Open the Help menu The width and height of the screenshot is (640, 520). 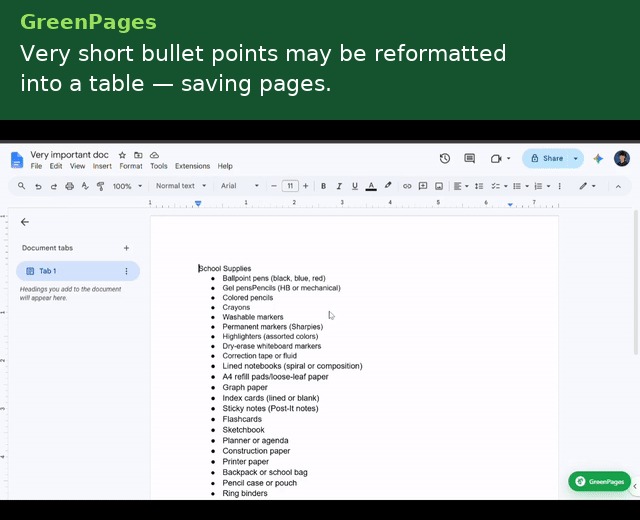pos(225,166)
